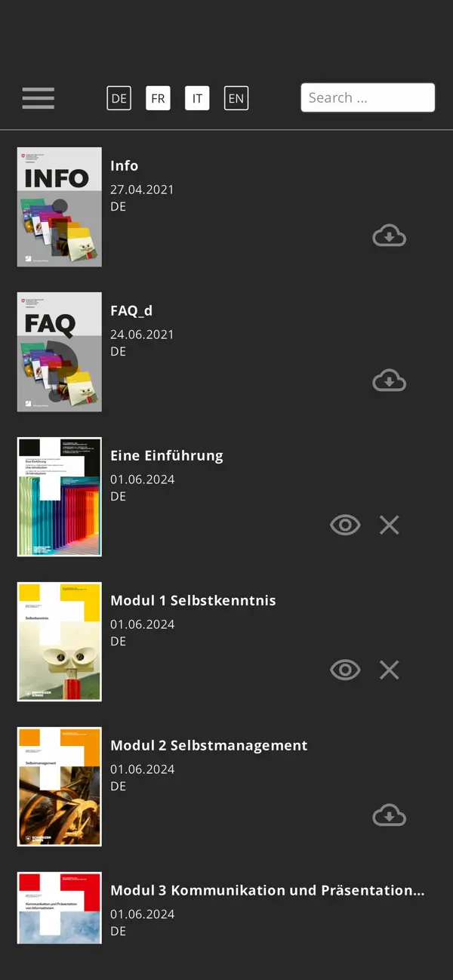Open the Eine Einführung title
This screenshot has height=980, width=453.
(167, 455)
